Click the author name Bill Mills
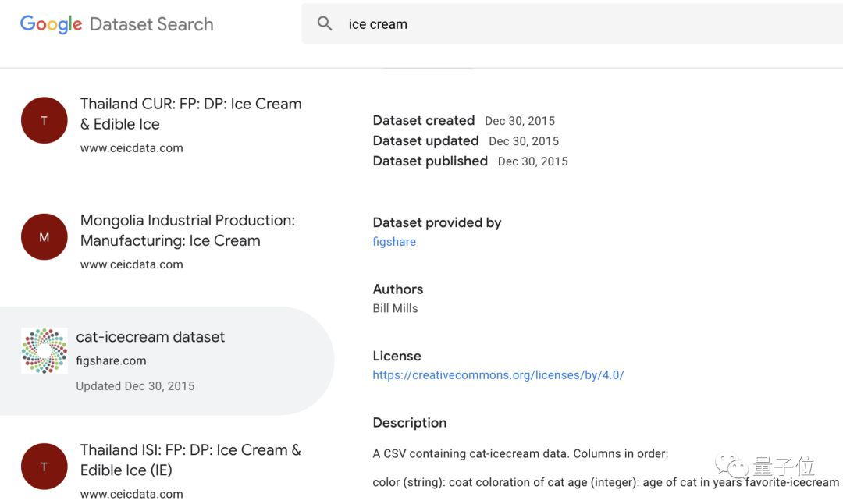Viewport: 843px width, 504px height. (x=395, y=308)
